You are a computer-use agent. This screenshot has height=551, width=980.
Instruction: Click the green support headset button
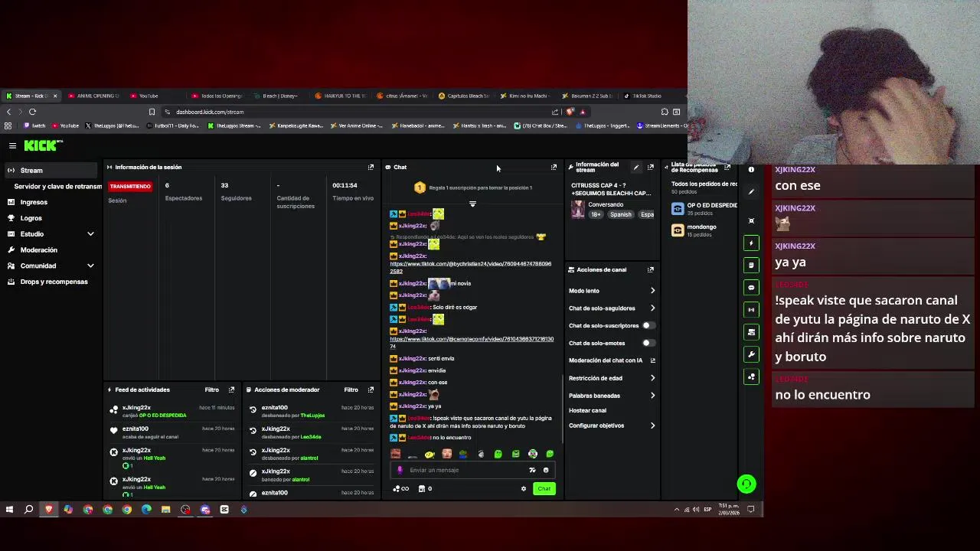pos(746,484)
